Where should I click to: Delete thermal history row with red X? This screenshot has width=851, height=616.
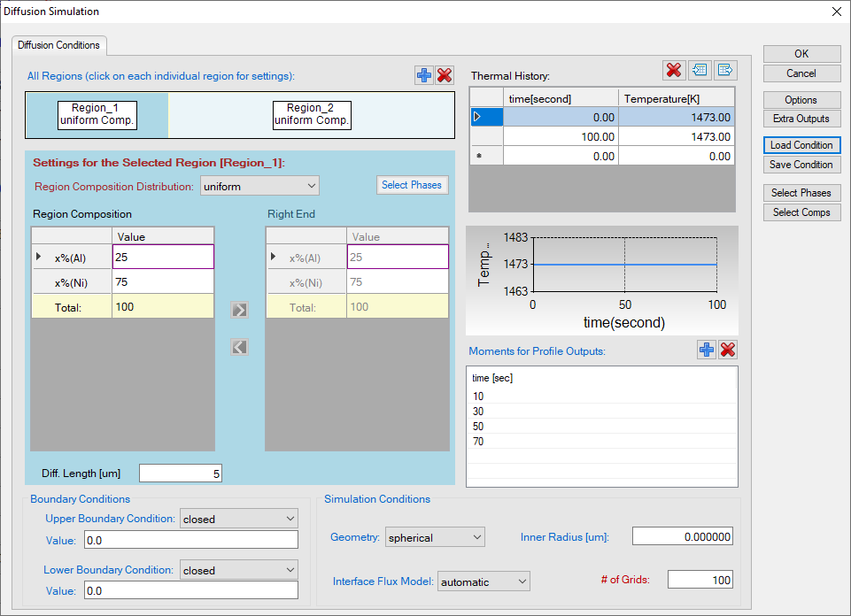click(674, 70)
